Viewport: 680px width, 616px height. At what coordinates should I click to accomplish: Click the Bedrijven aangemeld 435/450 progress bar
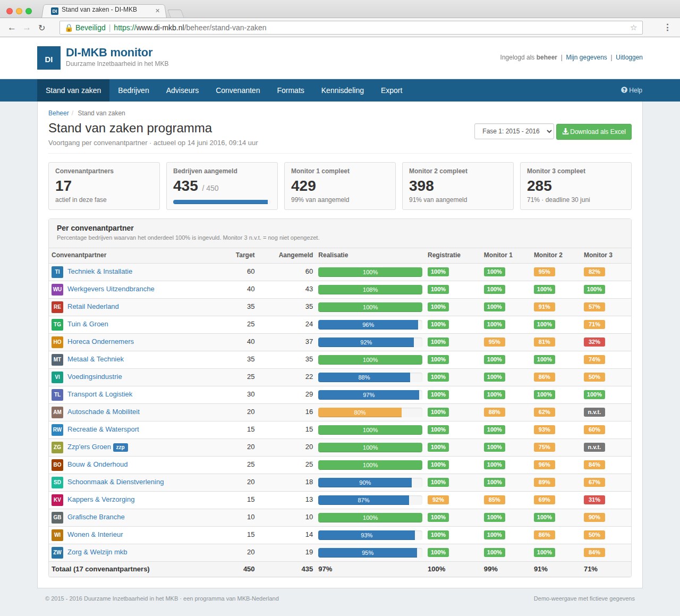click(222, 202)
